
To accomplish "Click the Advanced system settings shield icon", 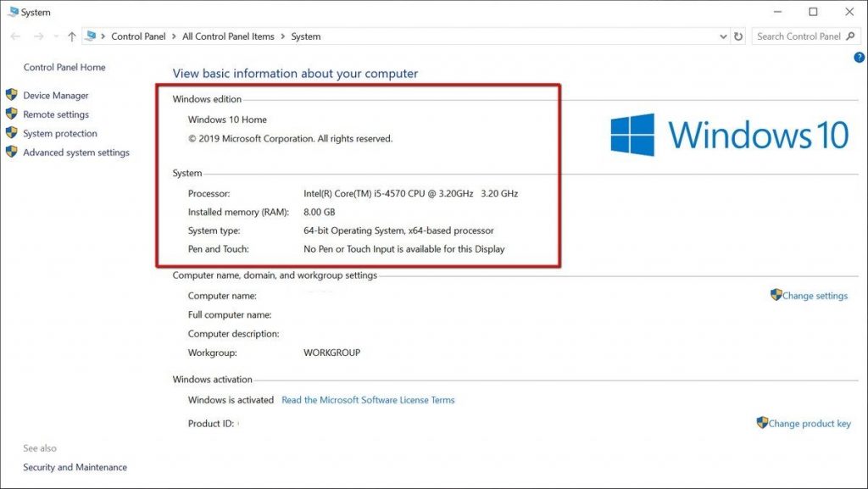I will 11,153.
